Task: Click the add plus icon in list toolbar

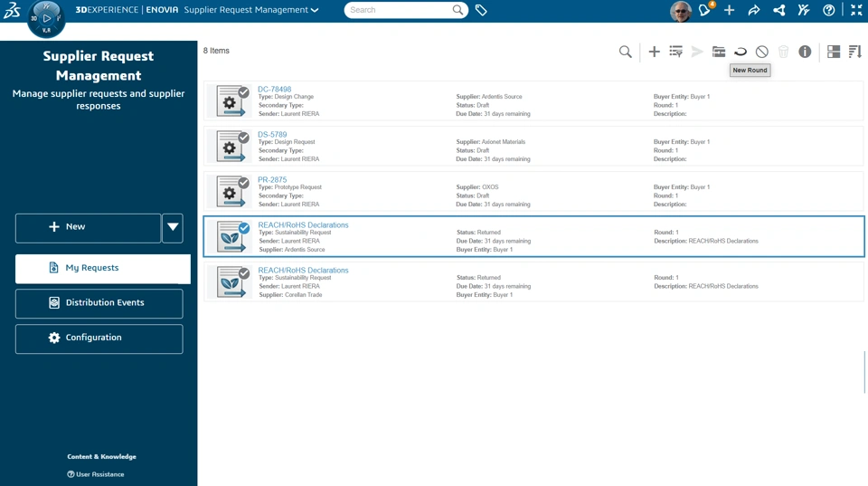Action: [x=654, y=52]
